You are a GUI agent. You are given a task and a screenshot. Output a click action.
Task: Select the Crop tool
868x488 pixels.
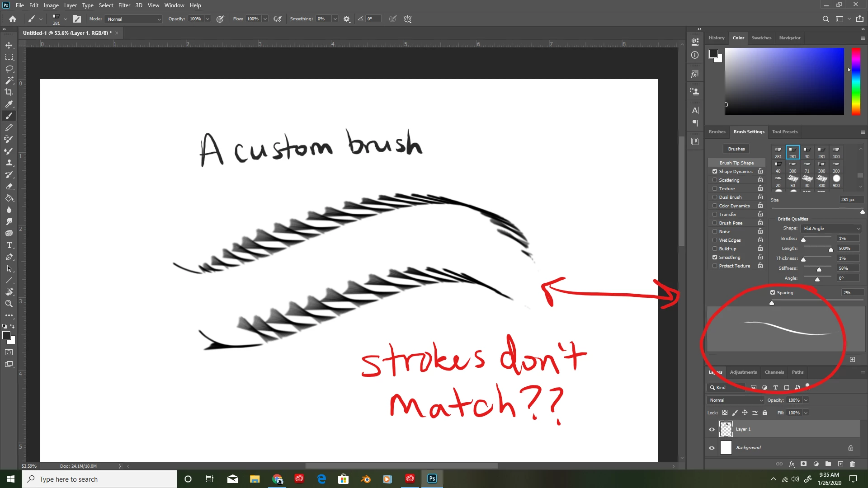click(x=9, y=92)
